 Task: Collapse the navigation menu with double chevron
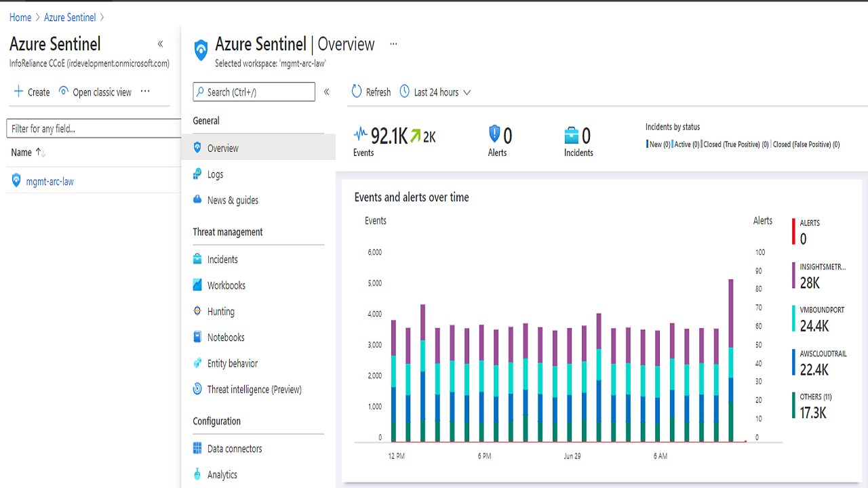(326, 91)
